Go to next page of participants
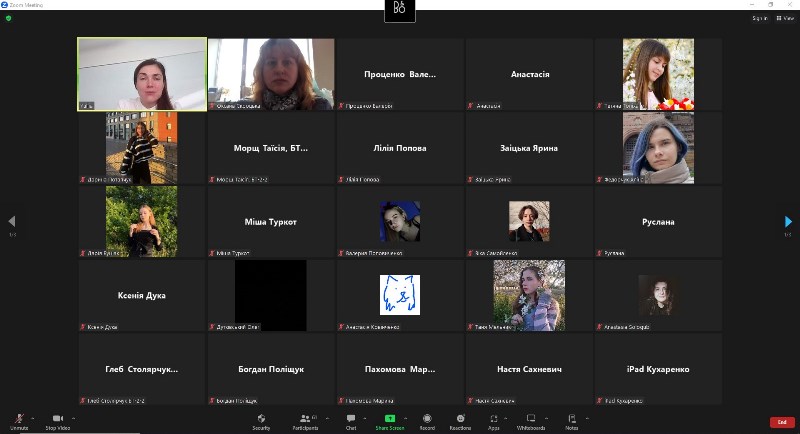 pyautogui.click(x=788, y=221)
